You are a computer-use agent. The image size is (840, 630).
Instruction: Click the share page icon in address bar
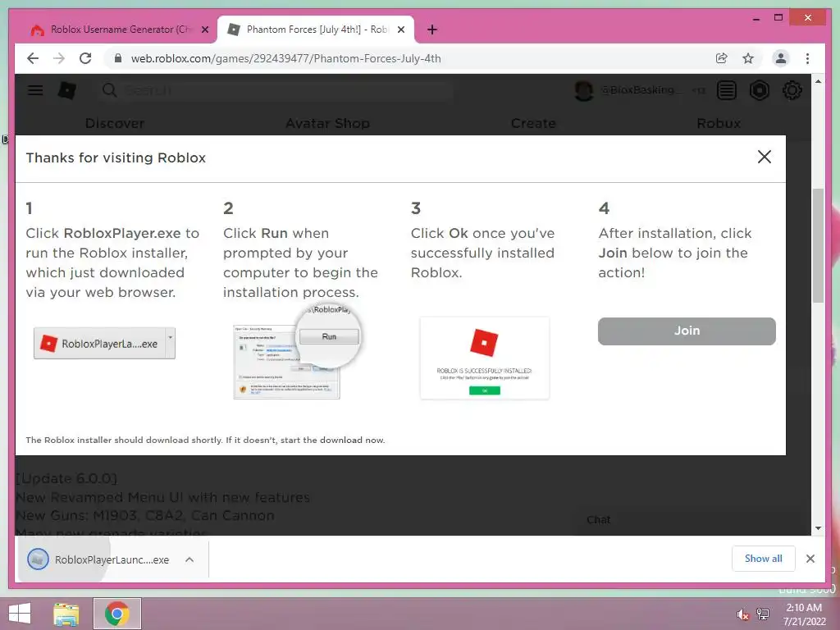tap(722, 58)
